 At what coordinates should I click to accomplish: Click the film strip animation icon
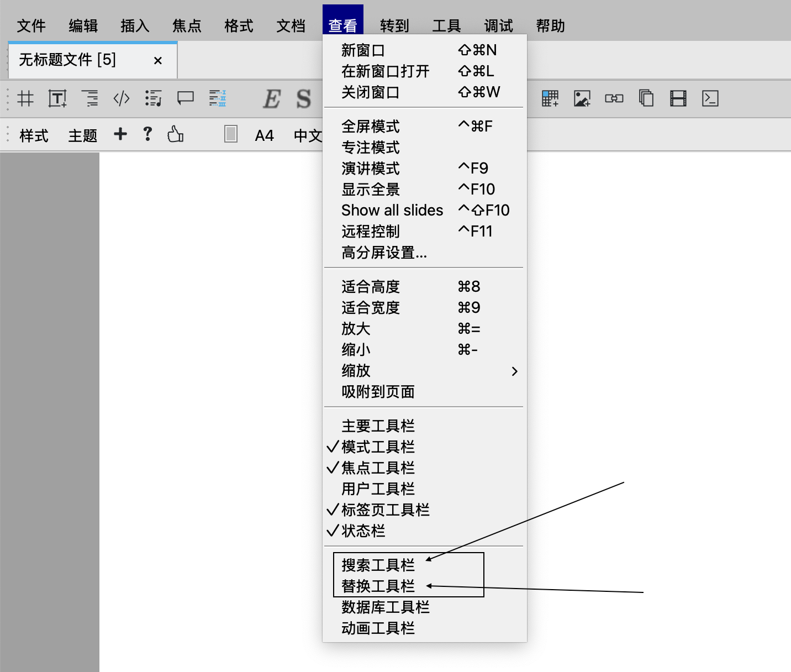pos(678,99)
